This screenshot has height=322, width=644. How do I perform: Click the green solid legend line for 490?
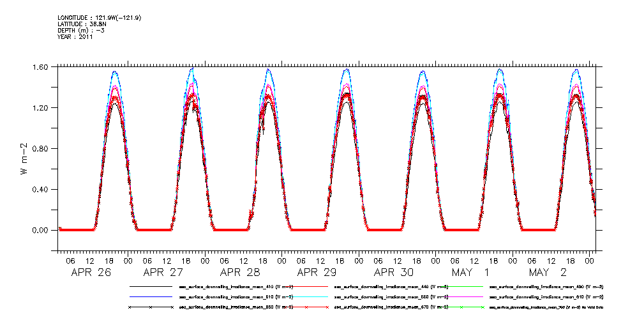coord(461,286)
